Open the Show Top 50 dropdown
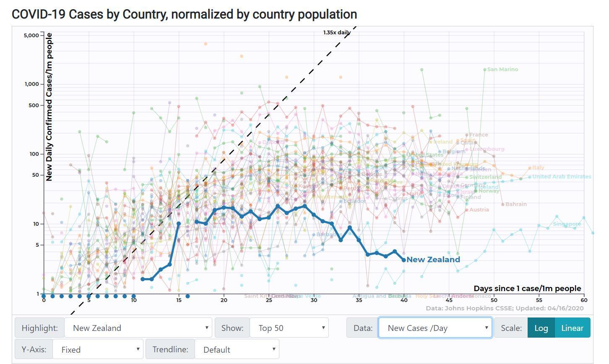 point(289,328)
